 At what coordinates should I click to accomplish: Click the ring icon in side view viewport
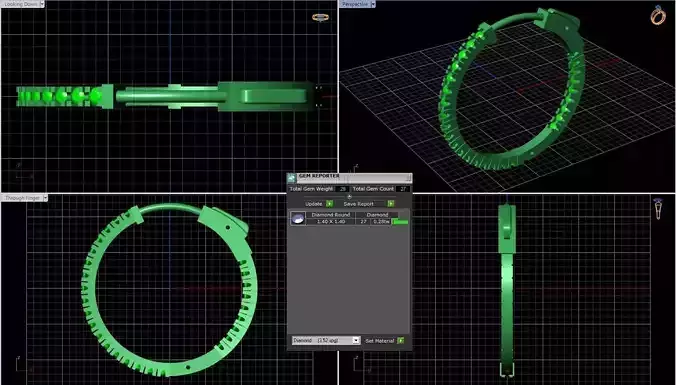click(x=658, y=209)
